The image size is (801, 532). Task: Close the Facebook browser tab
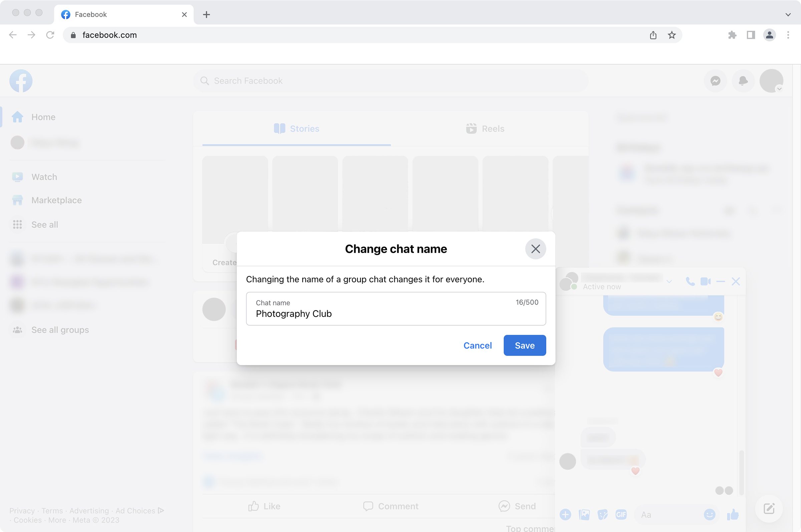[x=184, y=15]
